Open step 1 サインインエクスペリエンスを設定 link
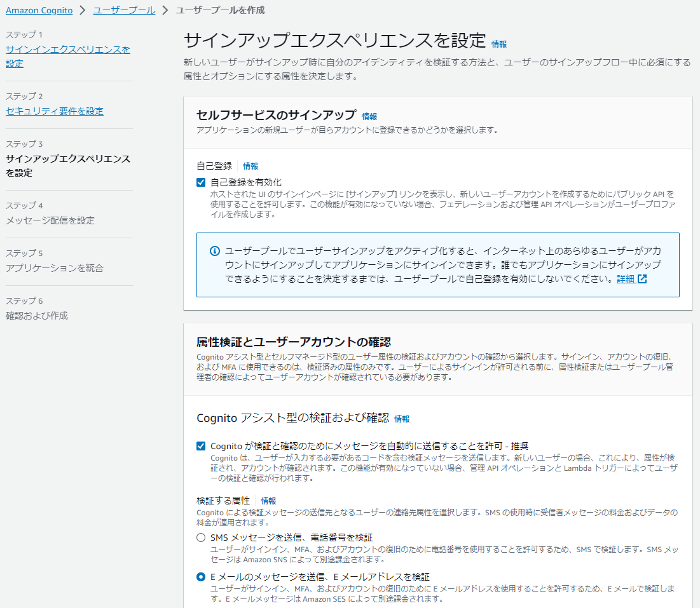Screen dimensions: 700x608 coord(68,56)
